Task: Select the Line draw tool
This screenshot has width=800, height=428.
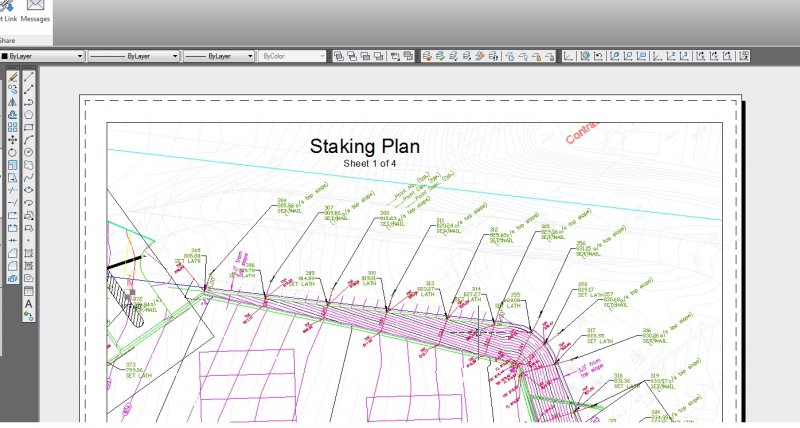Action: click(x=29, y=77)
